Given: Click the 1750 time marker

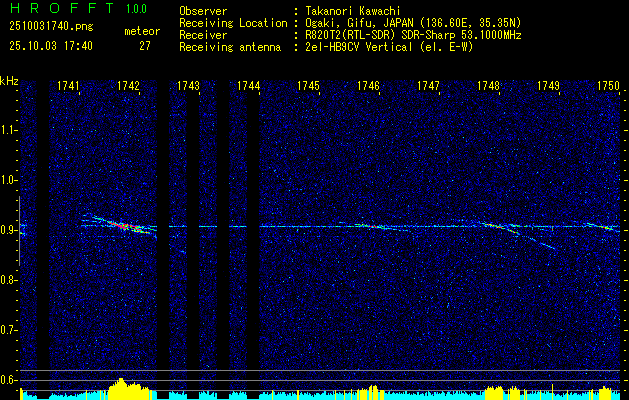Looking at the screenshot, I should pos(609,85).
